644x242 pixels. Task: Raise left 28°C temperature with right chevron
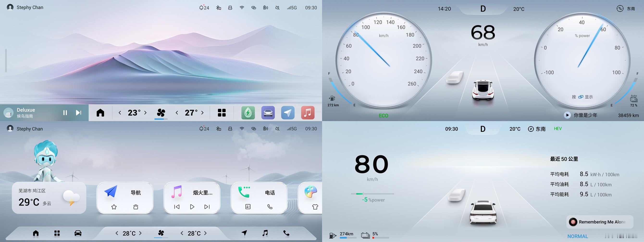coord(140,233)
